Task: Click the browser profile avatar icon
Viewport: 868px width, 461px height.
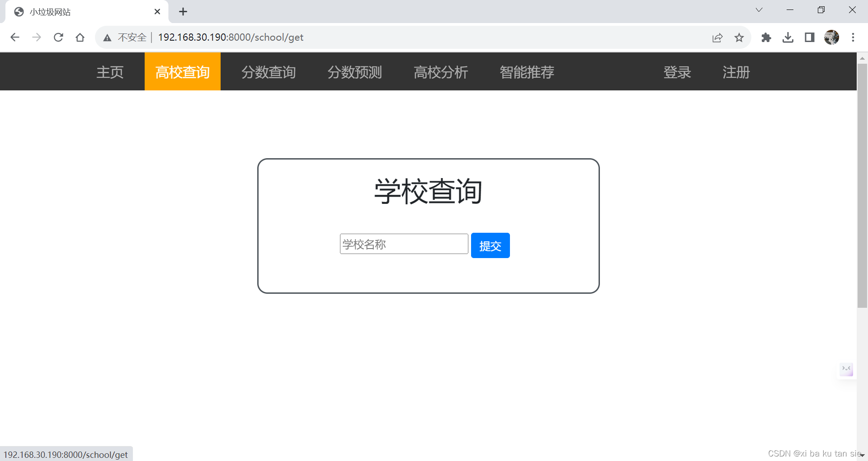Action: pos(832,38)
